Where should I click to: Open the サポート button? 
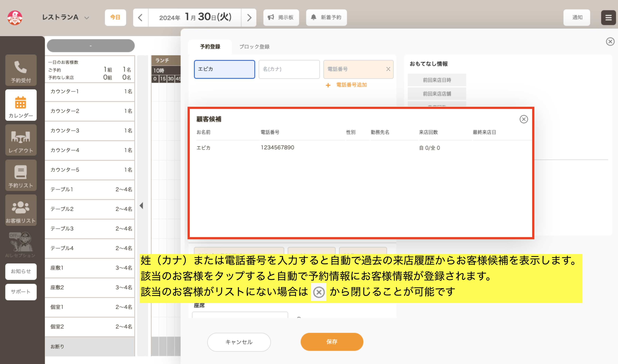tap(21, 292)
